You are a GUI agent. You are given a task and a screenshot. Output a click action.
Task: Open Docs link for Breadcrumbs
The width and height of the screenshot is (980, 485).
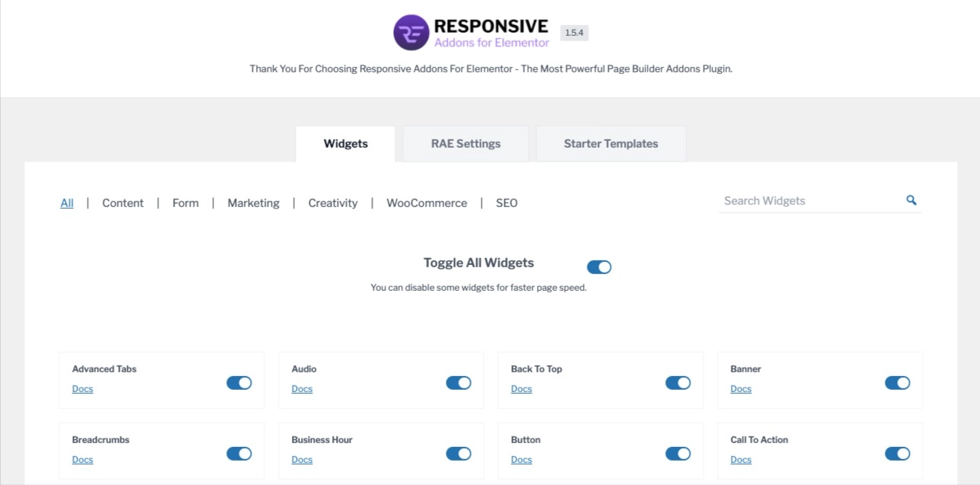(x=82, y=460)
